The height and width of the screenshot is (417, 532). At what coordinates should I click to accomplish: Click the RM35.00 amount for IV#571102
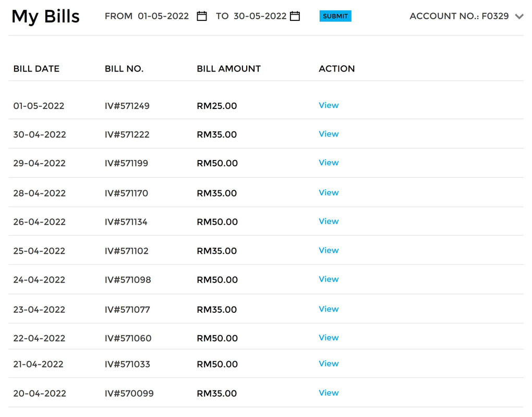point(217,251)
